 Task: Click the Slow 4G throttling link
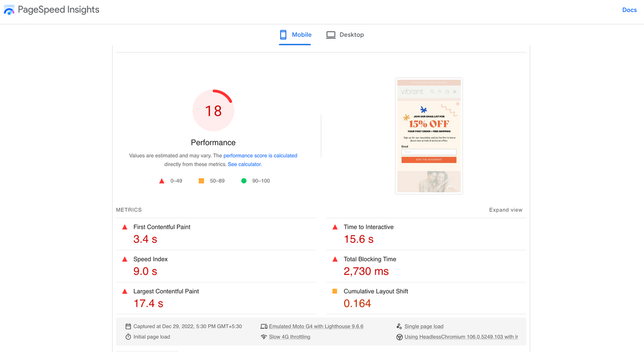289,337
